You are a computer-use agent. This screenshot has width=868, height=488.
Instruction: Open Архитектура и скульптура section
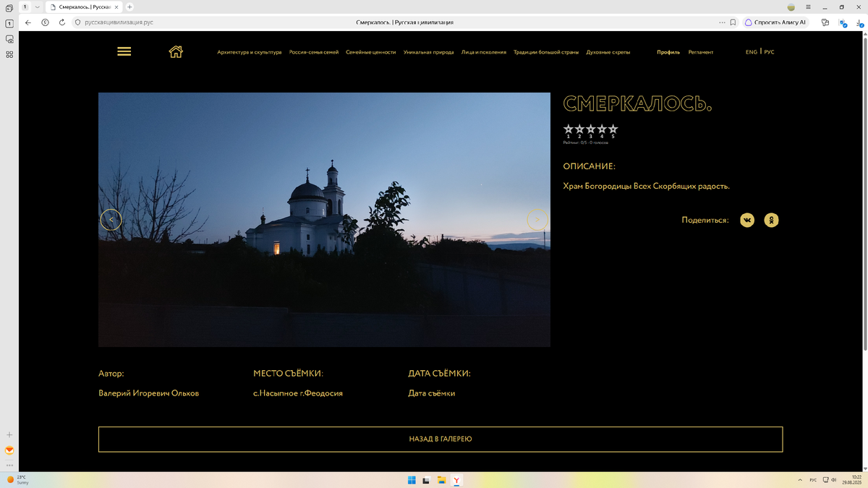coord(250,52)
